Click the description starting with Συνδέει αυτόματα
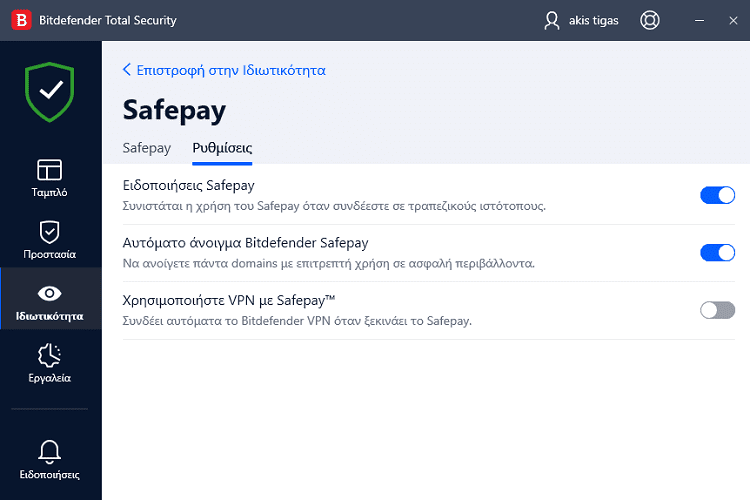750x500 pixels. click(x=297, y=321)
